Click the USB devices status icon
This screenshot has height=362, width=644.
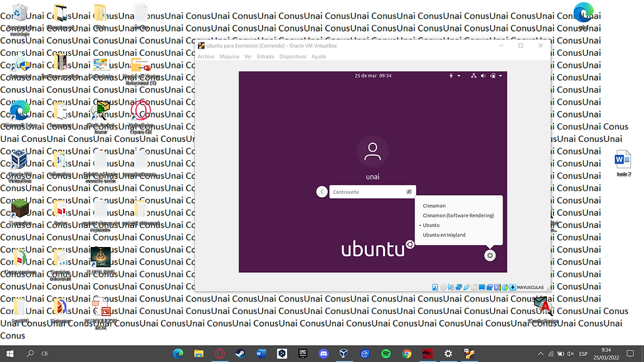tap(467, 287)
